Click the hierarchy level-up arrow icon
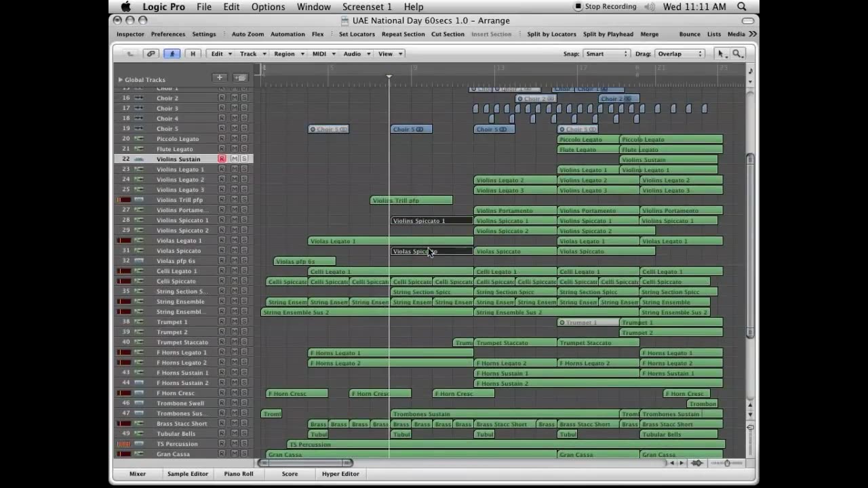Screen dimensions: 868x488 130,54
